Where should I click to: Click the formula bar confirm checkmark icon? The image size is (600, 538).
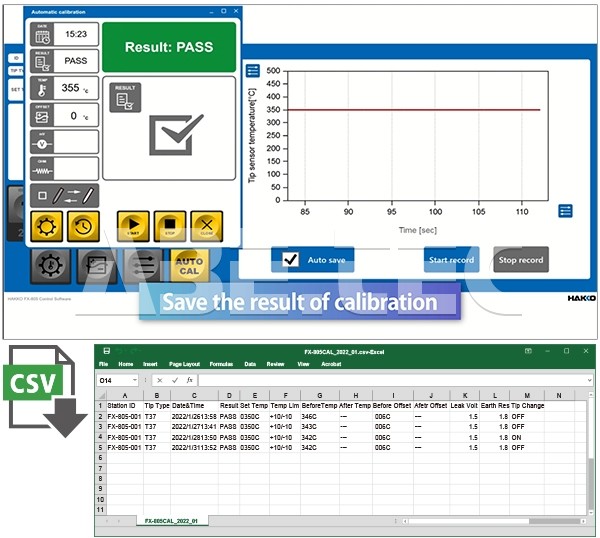(x=175, y=380)
